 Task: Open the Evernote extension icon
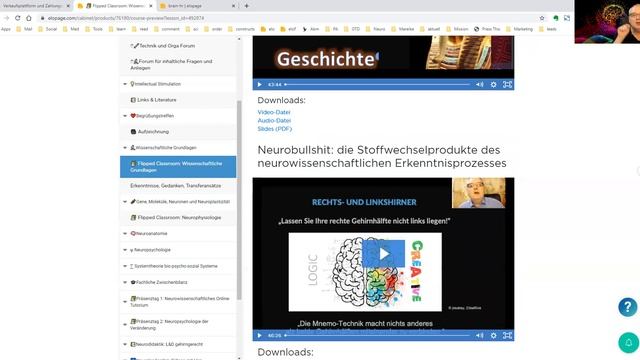[x=556, y=18]
